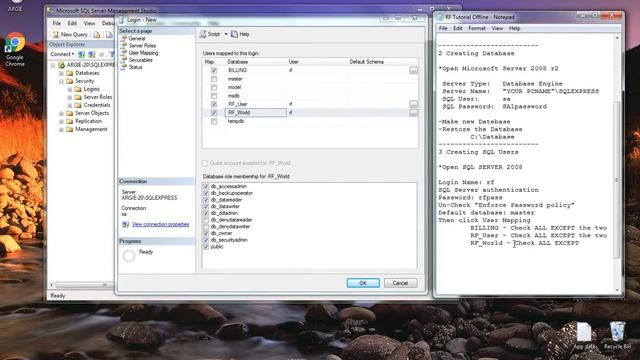Viewport: 640px width, 360px height.
Task: Check the tempdb database map checkbox
Action: coord(214,121)
